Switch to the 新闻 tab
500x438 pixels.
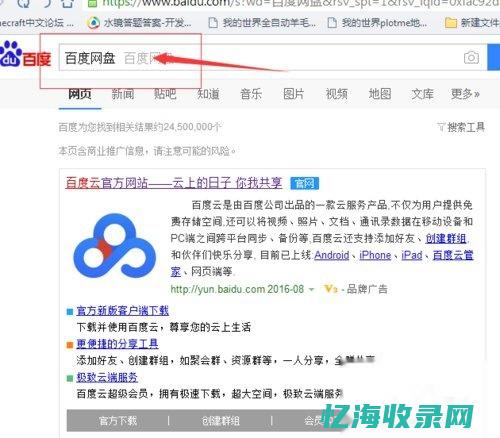pyautogui.click(x=123, y=94)
